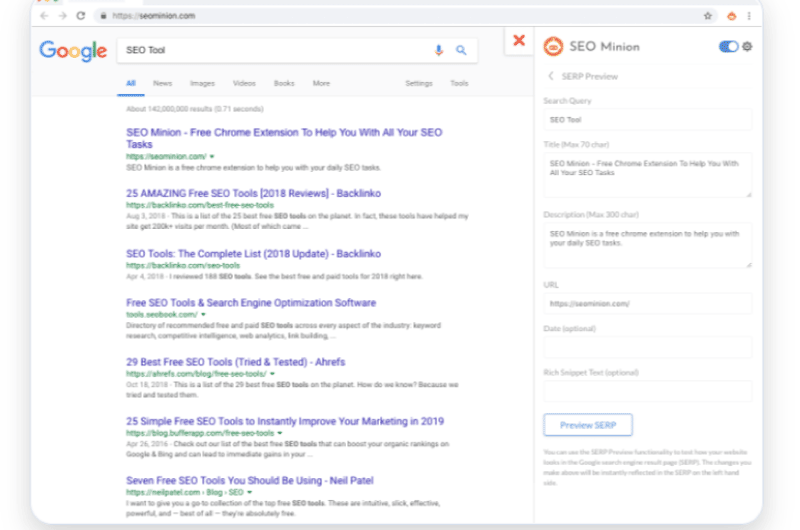Bookmark the page with star icon

coord(708,16)
